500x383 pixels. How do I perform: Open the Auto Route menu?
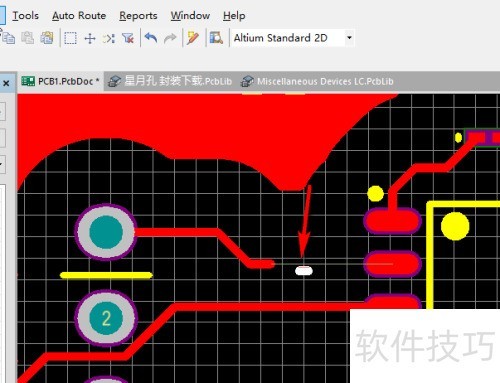(79, 15)
